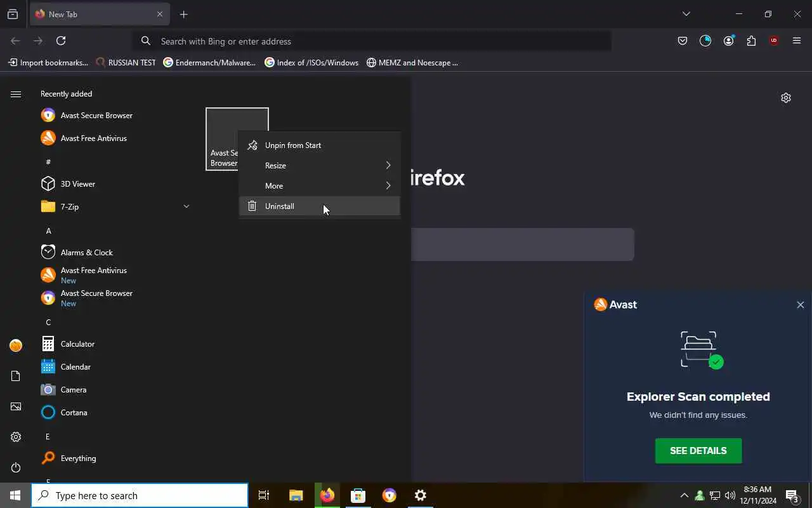The height and width of the screenshot is (508, 812).
Task: Open Documents from Start sidebar
Action: (x=16, y=376)
